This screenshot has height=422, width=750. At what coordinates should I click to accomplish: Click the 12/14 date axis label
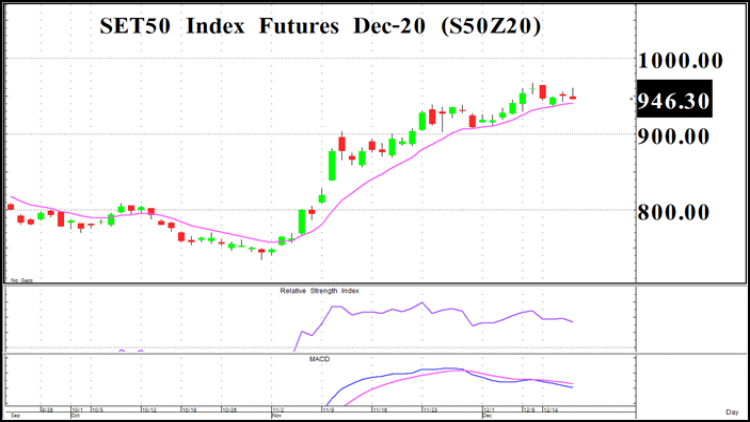[551, 410]
